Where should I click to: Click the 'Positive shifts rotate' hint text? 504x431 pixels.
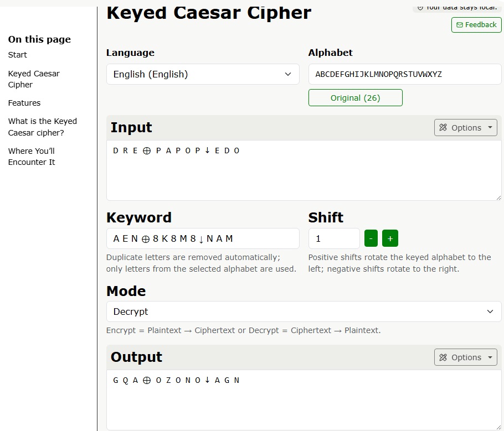399,263
